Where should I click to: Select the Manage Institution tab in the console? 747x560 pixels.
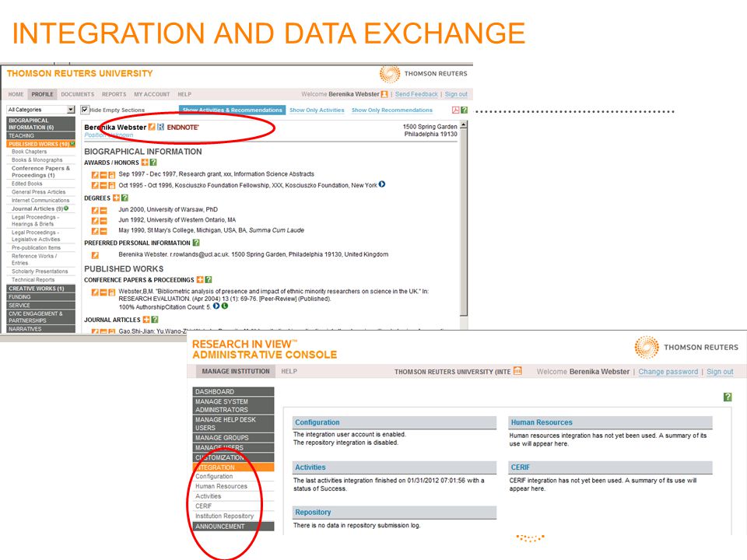[236, 371]
